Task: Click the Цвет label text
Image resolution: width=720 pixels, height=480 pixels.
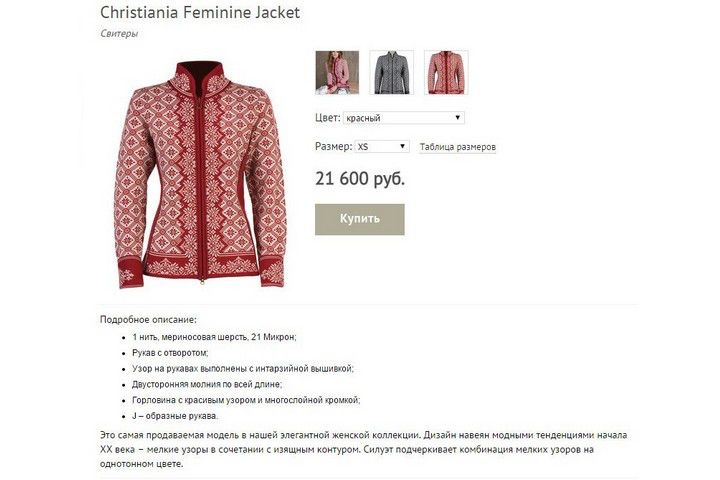Action: pos(327,118)
